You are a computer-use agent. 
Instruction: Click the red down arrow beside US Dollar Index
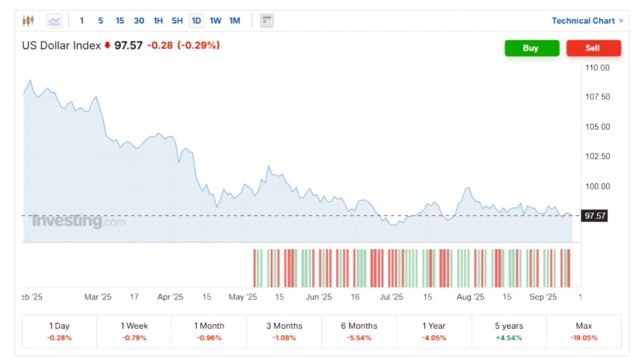point(107,45)
